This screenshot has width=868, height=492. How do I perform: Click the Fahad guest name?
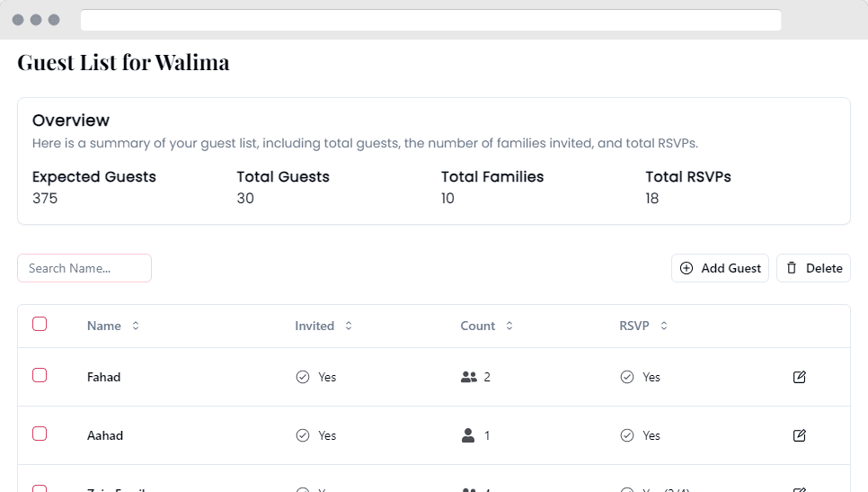point(104,377)
